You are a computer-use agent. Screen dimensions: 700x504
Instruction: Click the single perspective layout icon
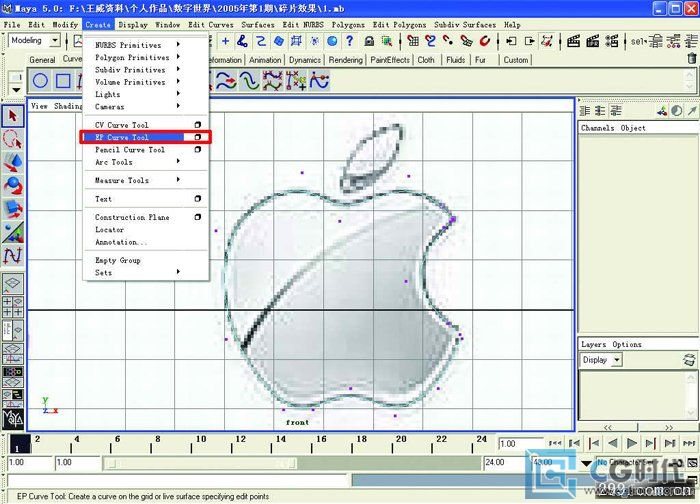click(12, 283)
